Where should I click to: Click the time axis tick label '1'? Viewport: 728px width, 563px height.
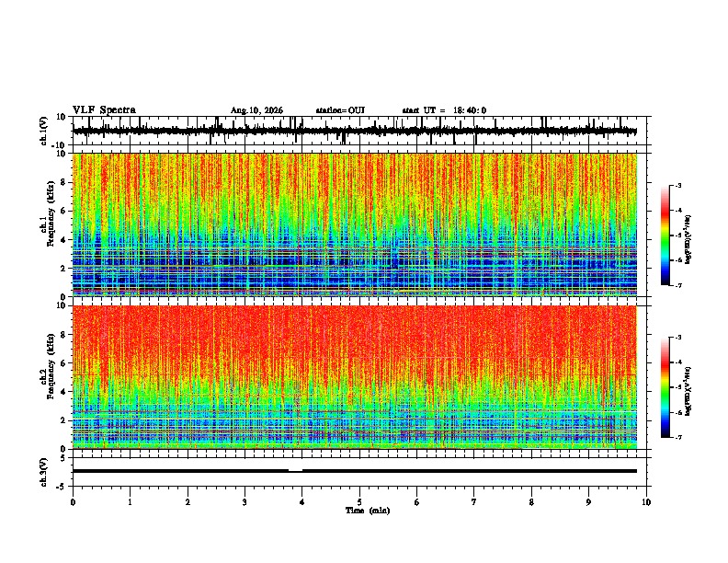pos(130,502)
